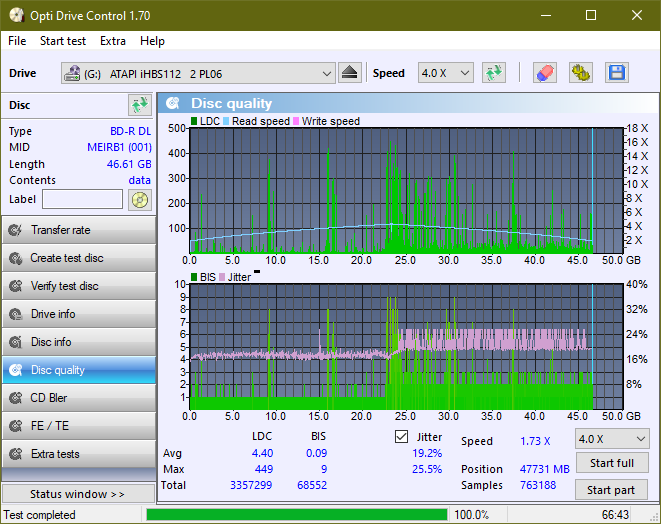The width and height of the screenshot is (661, 524).
Task: Click the Drive info sidebar icon
Action: (x=16, y=314)
